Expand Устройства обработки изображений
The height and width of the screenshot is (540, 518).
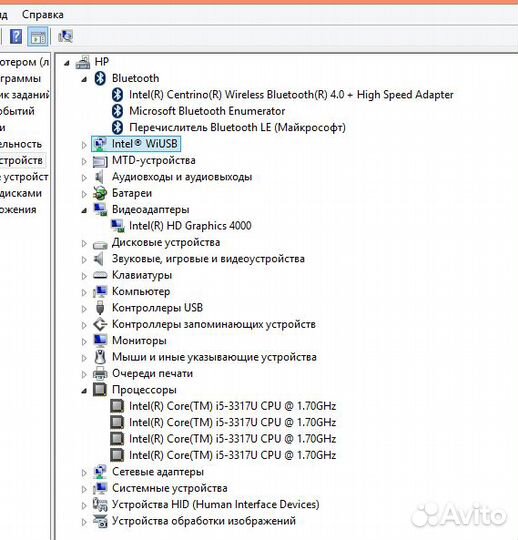point(84,522)
